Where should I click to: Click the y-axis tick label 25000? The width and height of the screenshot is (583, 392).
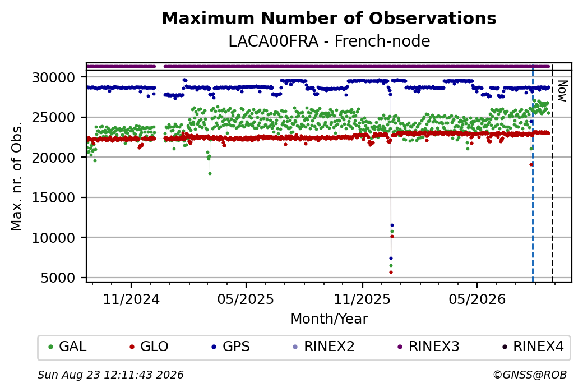54,118
